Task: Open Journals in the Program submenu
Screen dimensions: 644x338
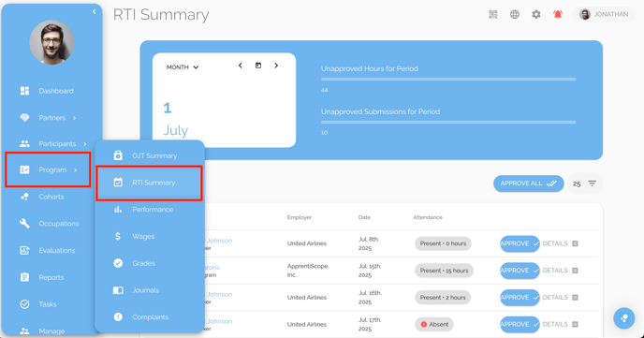Action: tap(150, 290)
